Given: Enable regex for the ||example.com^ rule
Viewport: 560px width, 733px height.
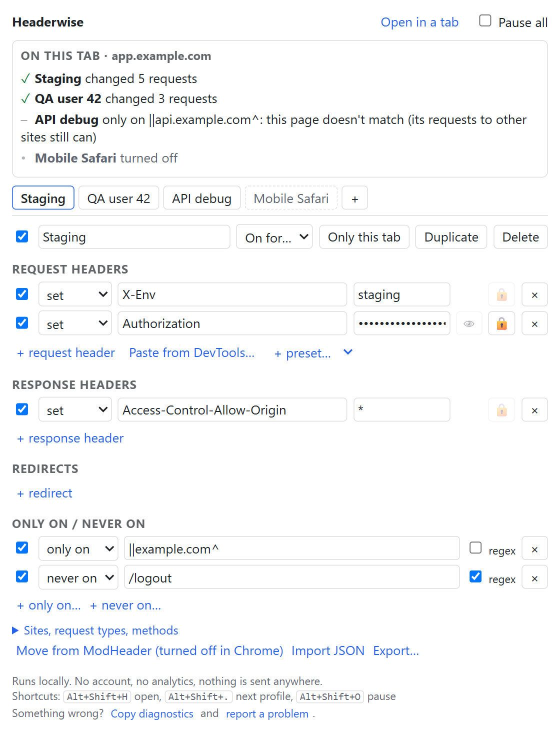Looking at the screenshot, I should 475,547.
